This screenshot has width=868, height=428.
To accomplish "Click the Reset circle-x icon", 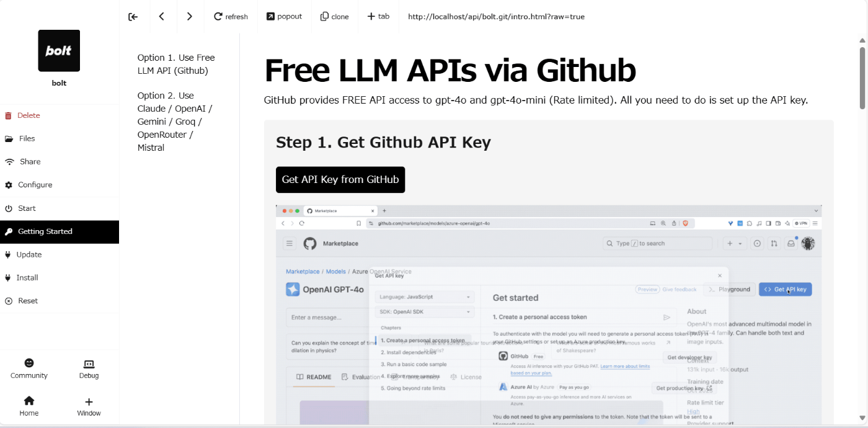I will click(9, 301).
